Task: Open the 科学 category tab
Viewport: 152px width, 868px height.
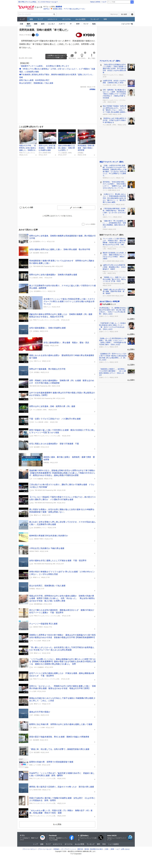Action: (78, 24)
